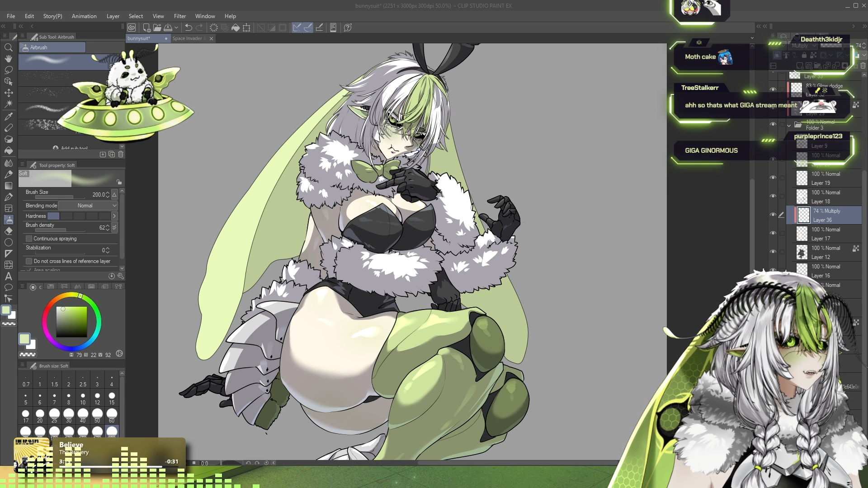Viewport: 868px width, 488px height.
Task: Click the Undo arrow in command bar
Action: 189,28
